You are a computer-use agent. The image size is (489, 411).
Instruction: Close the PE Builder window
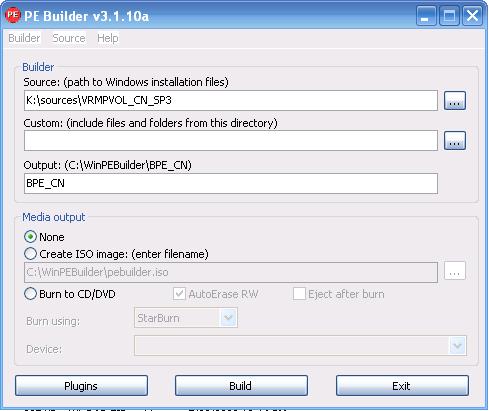point(472,15)
